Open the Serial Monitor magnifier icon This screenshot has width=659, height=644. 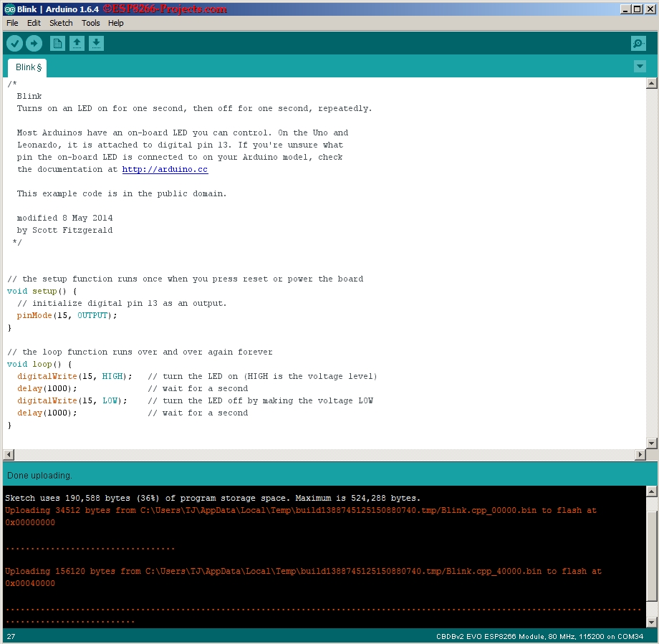638,43
